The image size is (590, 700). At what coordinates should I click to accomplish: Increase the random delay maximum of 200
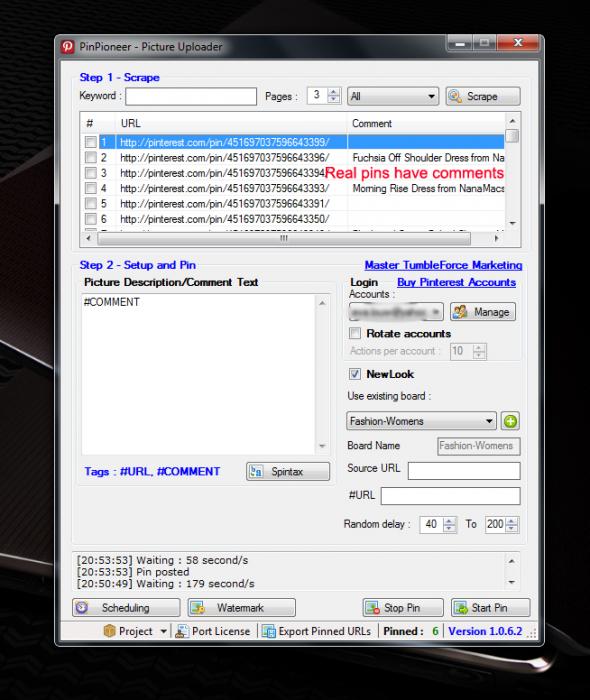click(x=512, y=520)
